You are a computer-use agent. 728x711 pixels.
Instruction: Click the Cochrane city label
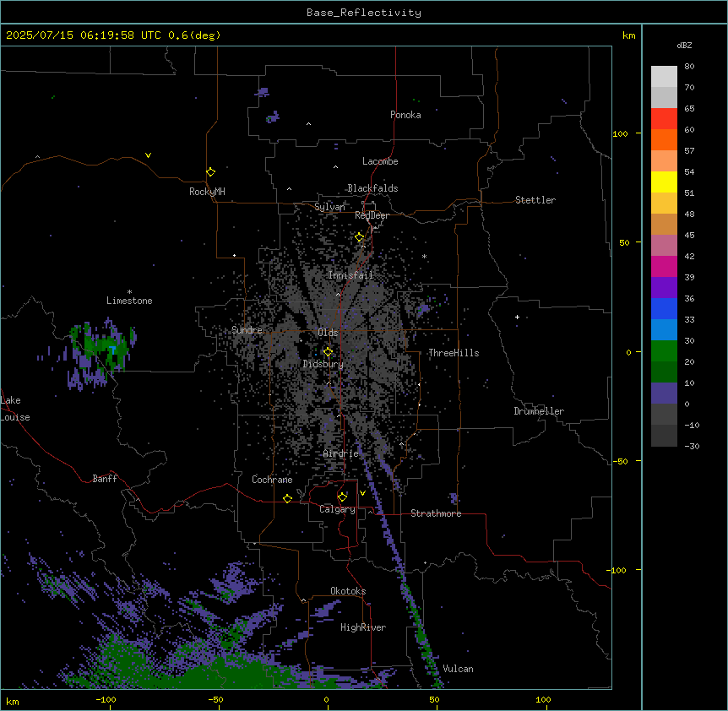(272, 480)
